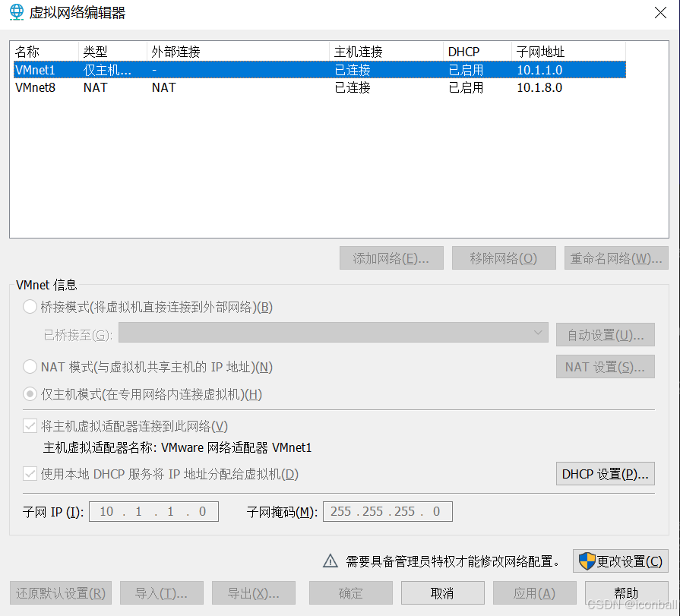The width and height of the screenshot is (680, 616).
Task: Select the VMnet1 row name
Action: point(35,70)
